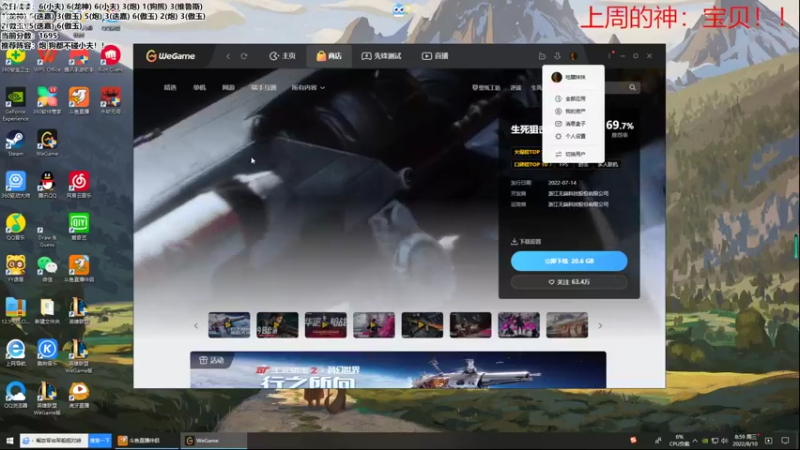Screen dimensions: 800x450
Task: Open GeForce Experience desktop icon
Action: pos(15,104)
